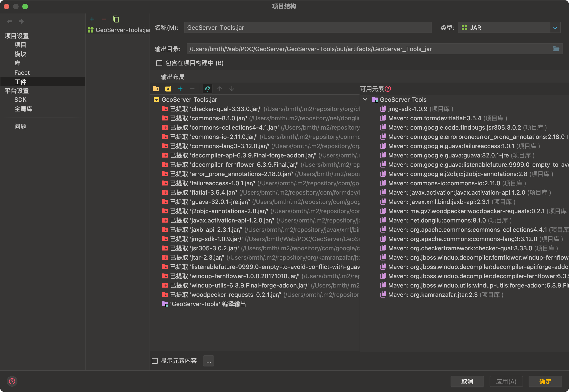Click the compile output module icon
This screenshot has height=392, width=569.
pos(165,304)
